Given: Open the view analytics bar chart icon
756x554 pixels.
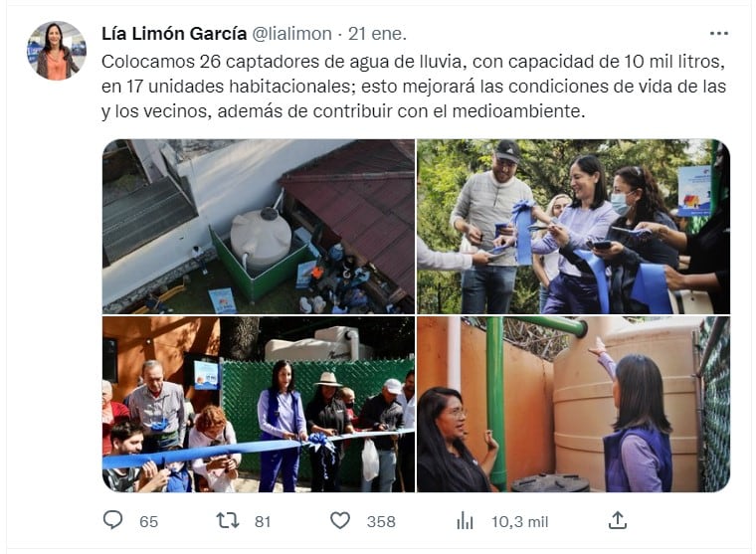Looking at the screenshot, I should click(x=465, y=521).
